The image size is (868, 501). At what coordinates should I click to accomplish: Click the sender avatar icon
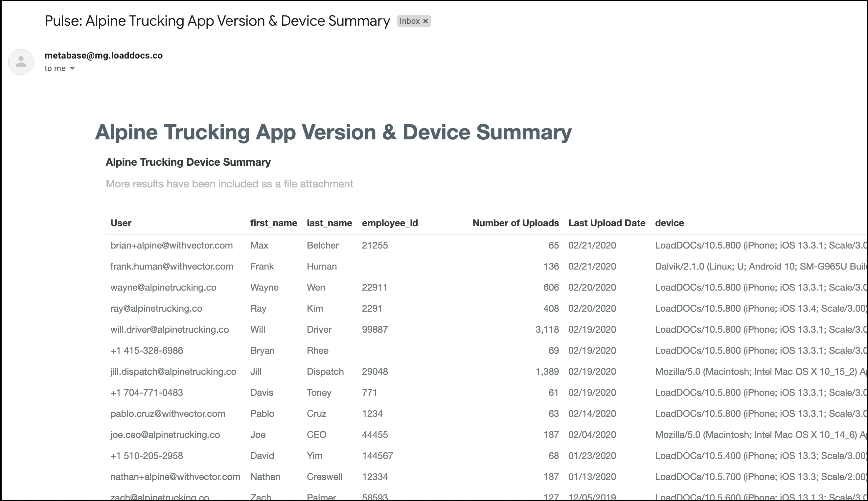point(21,61)
